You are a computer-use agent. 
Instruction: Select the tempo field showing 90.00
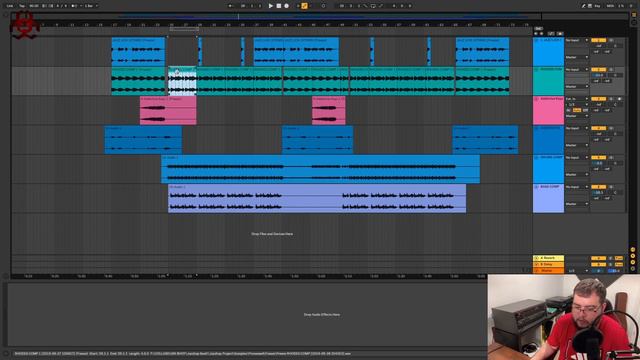pyautogui.click(x=34, y=6)
